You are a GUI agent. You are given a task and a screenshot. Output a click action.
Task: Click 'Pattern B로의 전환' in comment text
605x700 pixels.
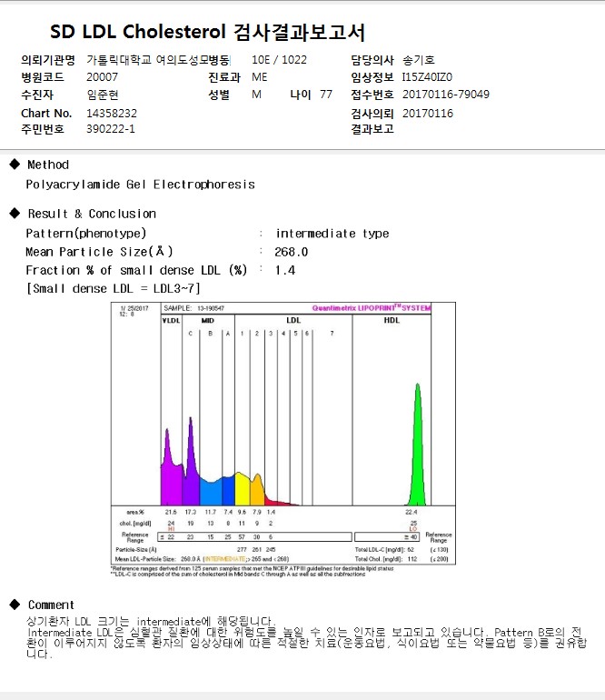[x=538, y=633]
